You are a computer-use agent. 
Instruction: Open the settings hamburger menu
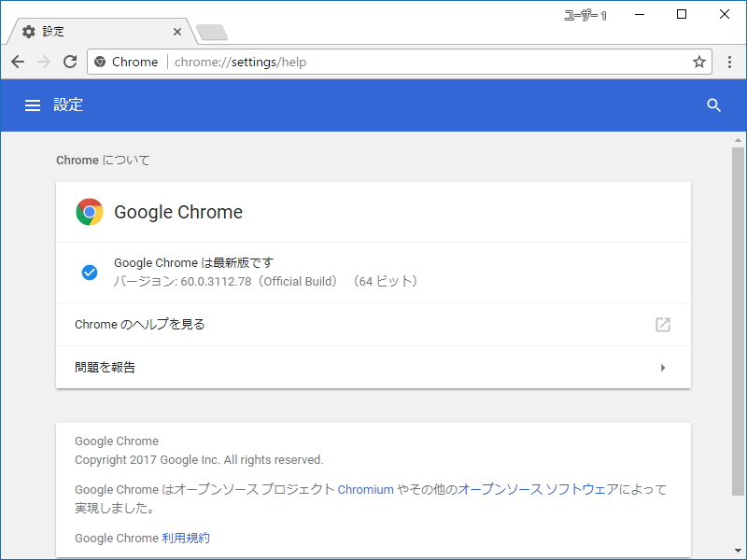coord(33,105)
